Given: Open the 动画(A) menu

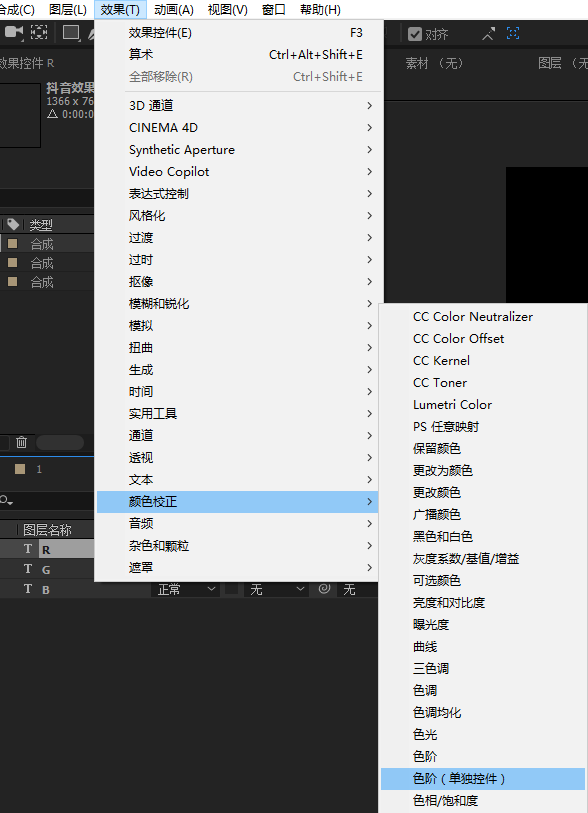Looking at the screenshot, I should pyautogui.click(x=174, y=10).
